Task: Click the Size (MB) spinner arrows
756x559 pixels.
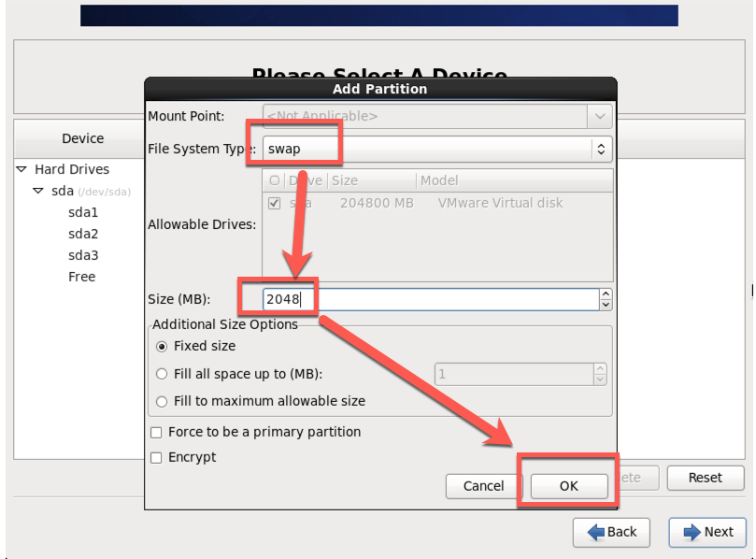Action: 606,299
